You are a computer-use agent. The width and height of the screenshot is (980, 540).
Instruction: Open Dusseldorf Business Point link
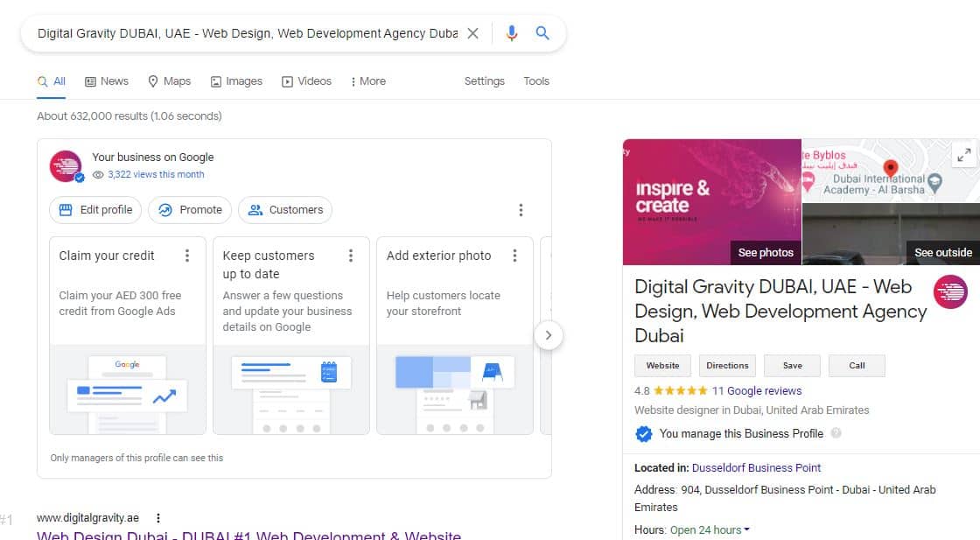(x=756, y=467)
